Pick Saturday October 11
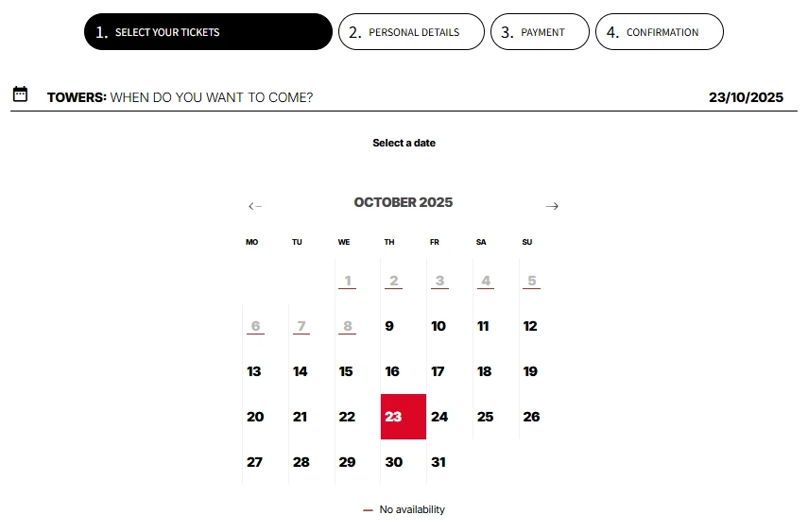The width and height of the screenshot is (808, 532). click(x=484, y=326)
